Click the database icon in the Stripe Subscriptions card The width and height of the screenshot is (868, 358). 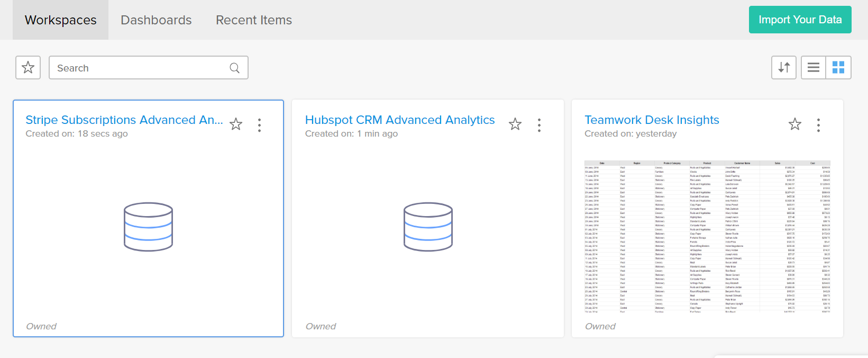coord(149,227)
